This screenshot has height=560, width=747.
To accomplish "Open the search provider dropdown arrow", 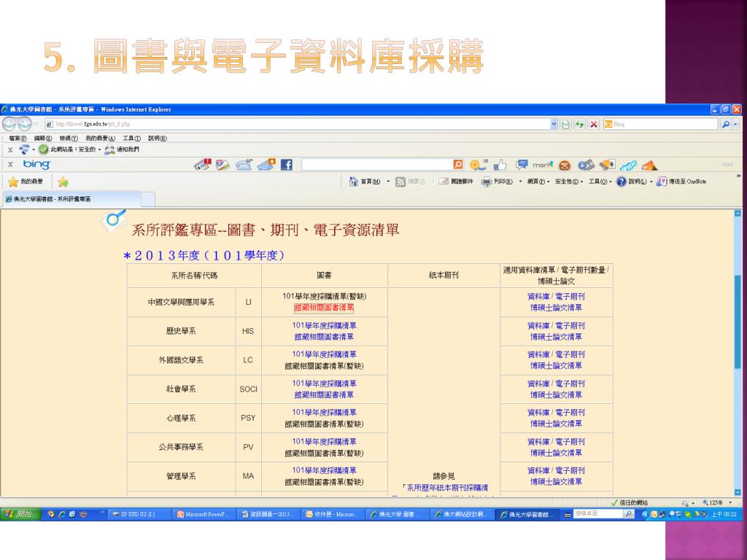I will pyautogui.click(x=735, y=124).
